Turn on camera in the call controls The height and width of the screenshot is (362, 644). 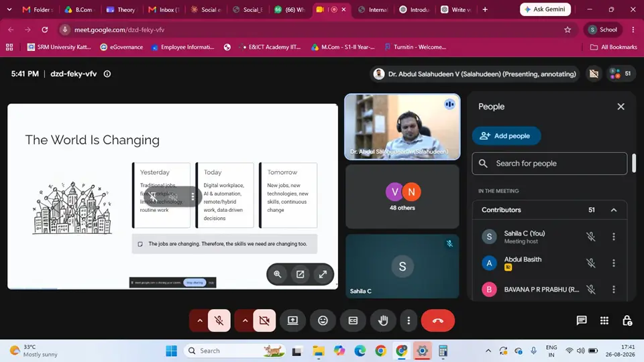point(264,320)
